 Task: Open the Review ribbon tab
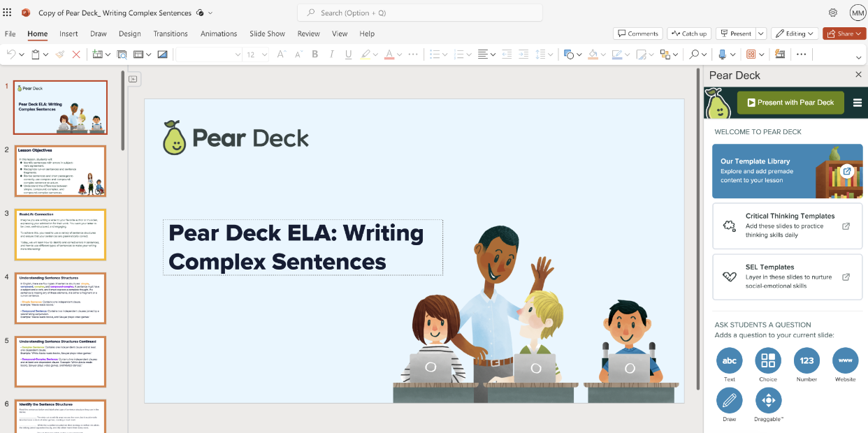[x=308, y=34]
